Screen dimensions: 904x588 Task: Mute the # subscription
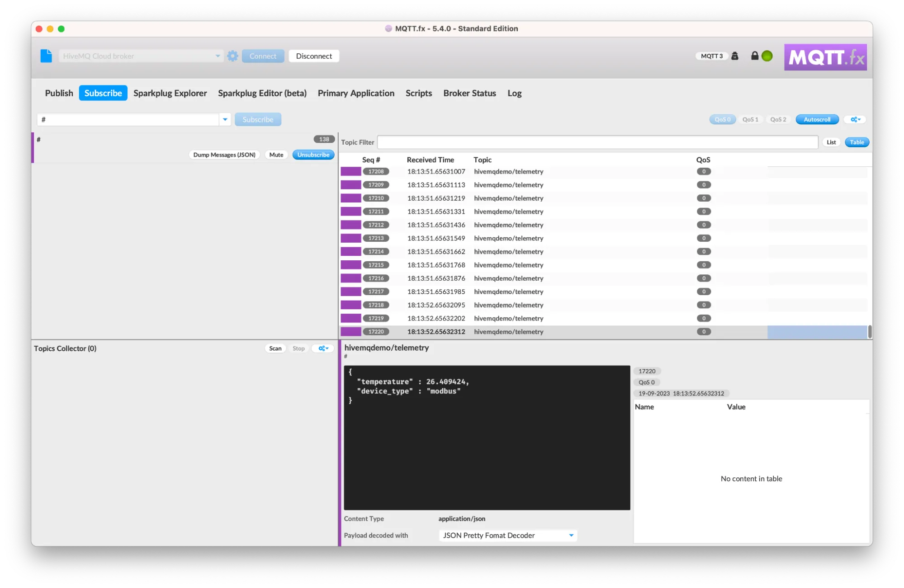(x=276, y=155)
